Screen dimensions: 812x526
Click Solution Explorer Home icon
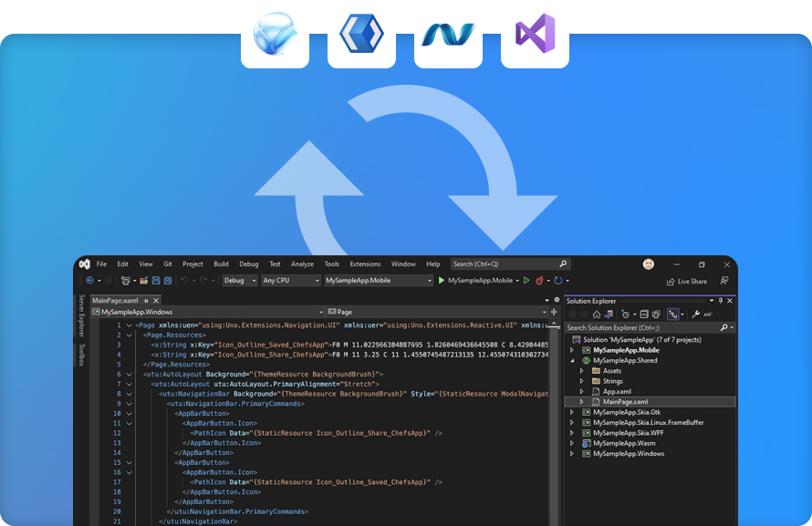tap(597, 314)
